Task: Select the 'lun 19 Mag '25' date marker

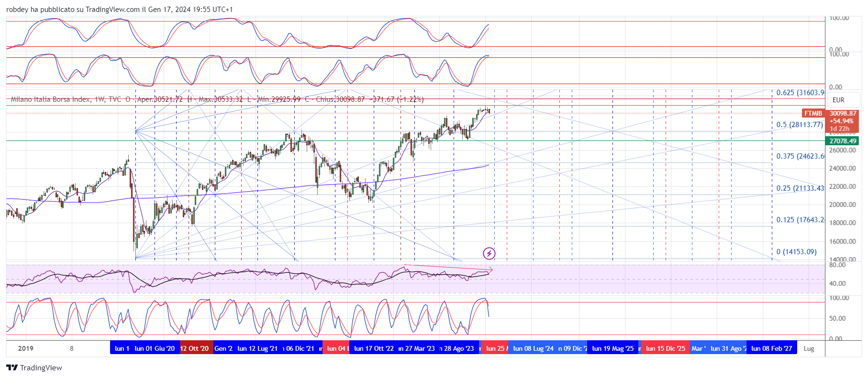Action: coord(613,348)
